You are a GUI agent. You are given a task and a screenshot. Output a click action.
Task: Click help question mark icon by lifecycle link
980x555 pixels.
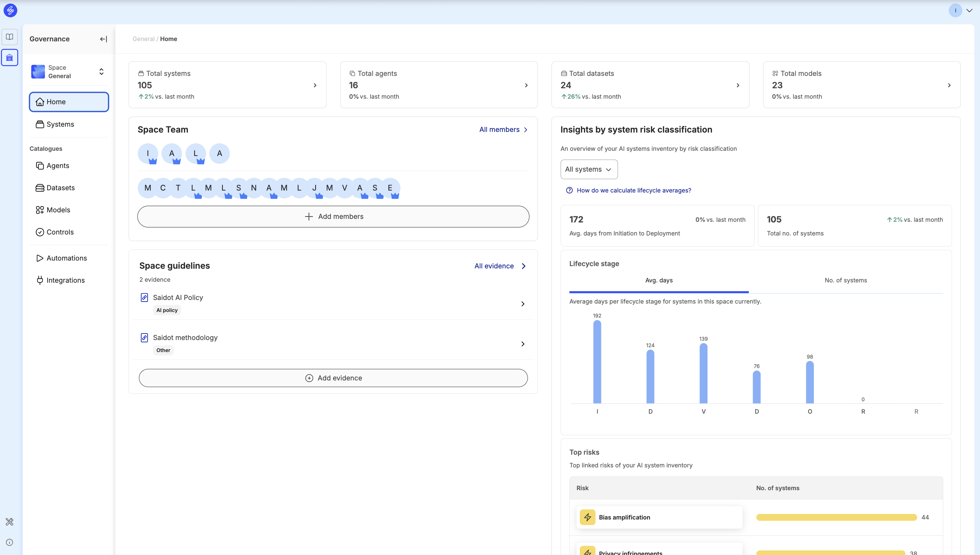569,190
